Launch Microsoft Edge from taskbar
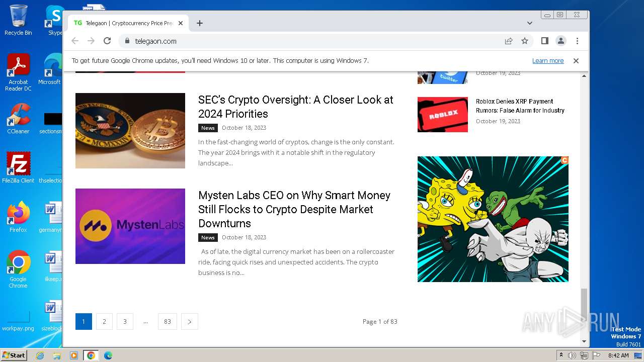The image size is (644, 362). click(108, 355)
